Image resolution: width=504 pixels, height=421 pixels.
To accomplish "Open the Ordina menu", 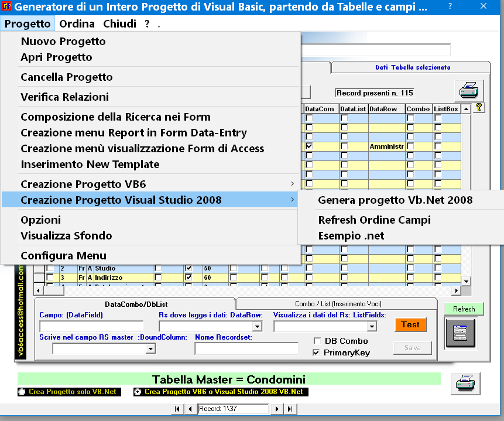I will pyautogui.click(x=77, y=24).
